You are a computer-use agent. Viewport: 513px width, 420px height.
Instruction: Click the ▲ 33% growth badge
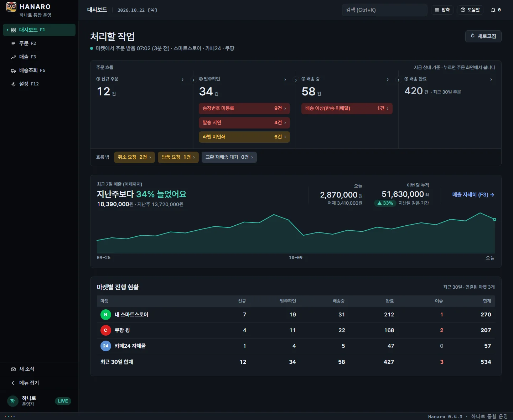click(x=385, y=203)
